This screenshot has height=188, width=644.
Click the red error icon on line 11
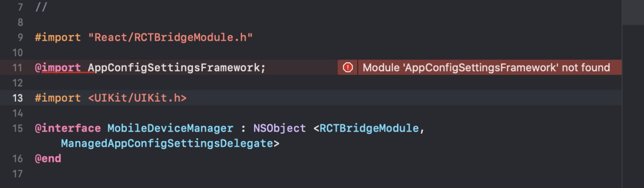click(x=347, y=67)
